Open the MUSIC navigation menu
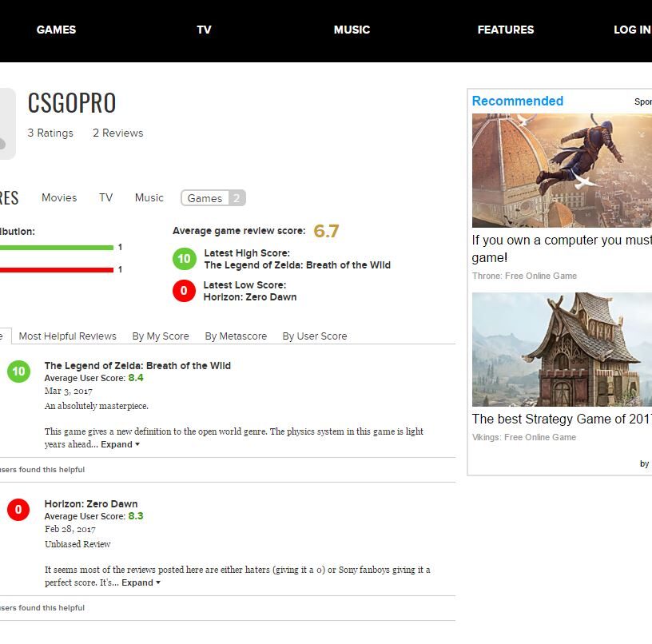Image resolution: width=652 pixels, height=644 pixels. point(352,30)
